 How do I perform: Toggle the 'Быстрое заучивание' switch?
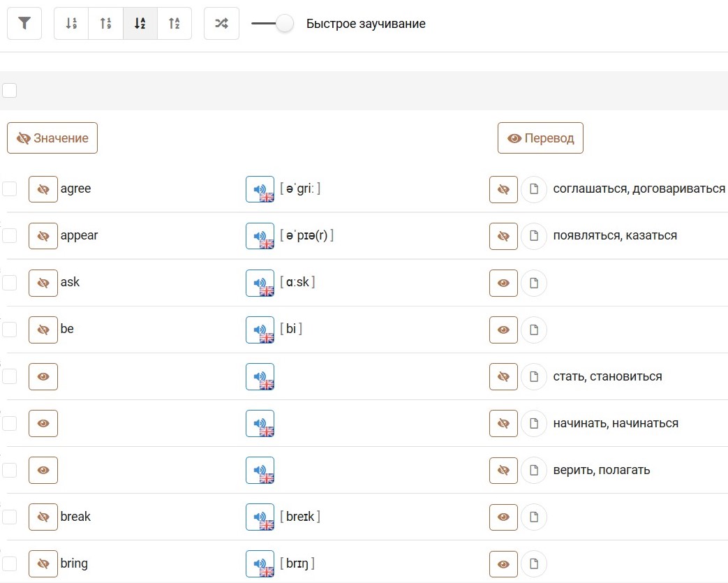272,23
